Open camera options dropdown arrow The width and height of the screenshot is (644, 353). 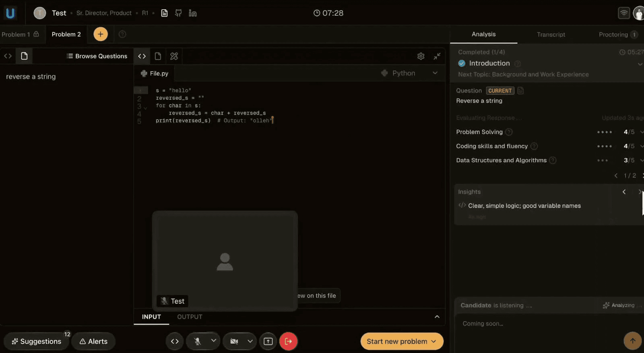pyautogui.click(x=250, y=341)
